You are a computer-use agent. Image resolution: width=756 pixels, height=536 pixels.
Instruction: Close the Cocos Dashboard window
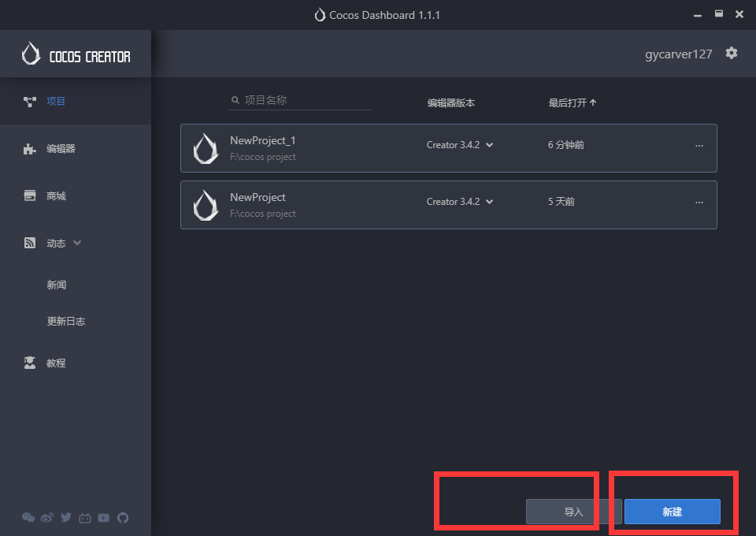tap(739, 14)
